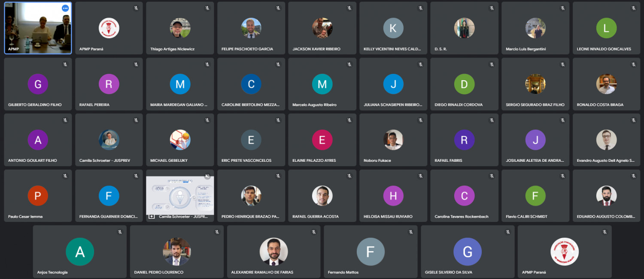Click muted mic icon on Thiago Artigas Niclewicz tile

[207, 8]
